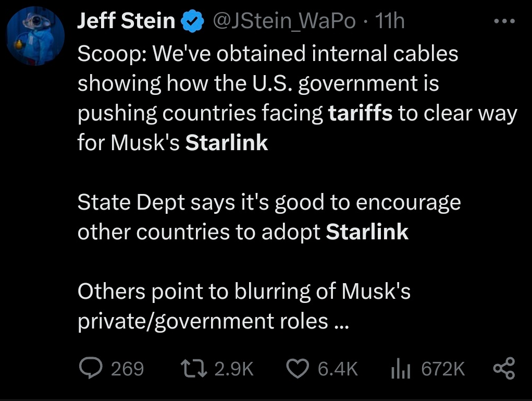Open the three-dot more options menu
Image resolution: width=532 pixels, height=401 pixels.
504,21
